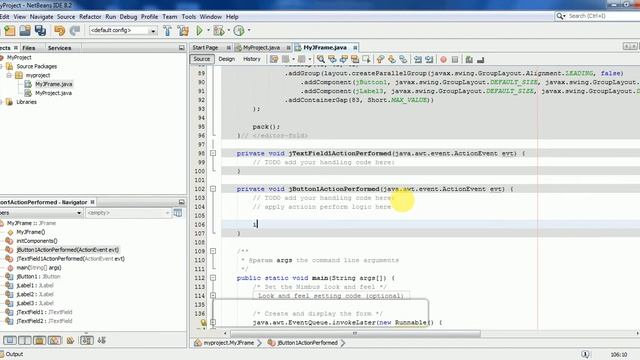Switch to the Start Page tab
The width and height of the screenshot is (640, 360).
[x=205, y=48]
